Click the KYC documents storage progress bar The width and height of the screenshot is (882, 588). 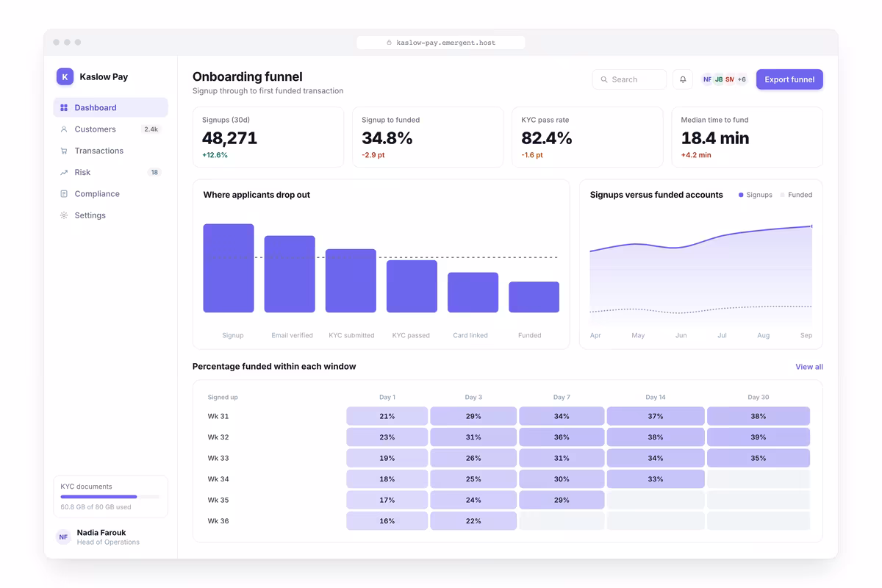110,497
